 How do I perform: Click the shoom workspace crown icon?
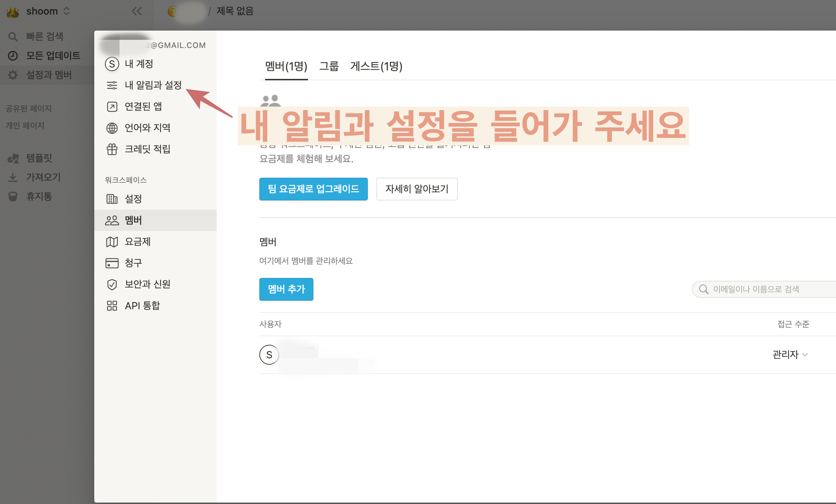tap(13, 12)
